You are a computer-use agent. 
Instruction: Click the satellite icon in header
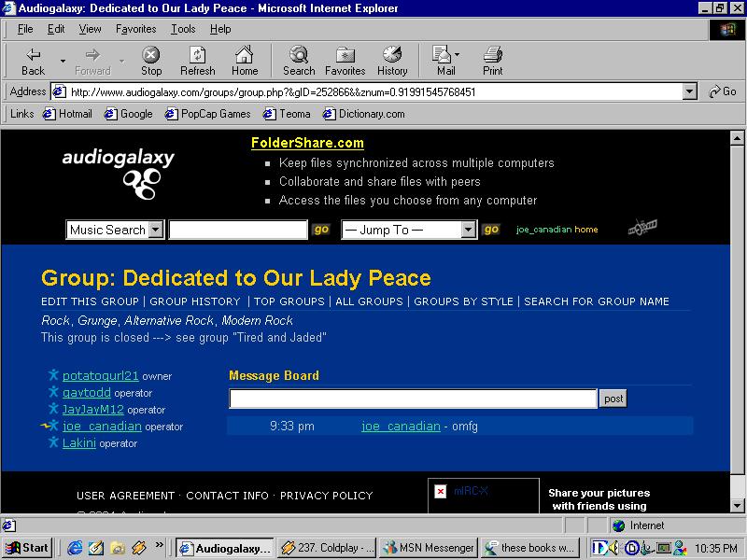click(x=642, y=227)
